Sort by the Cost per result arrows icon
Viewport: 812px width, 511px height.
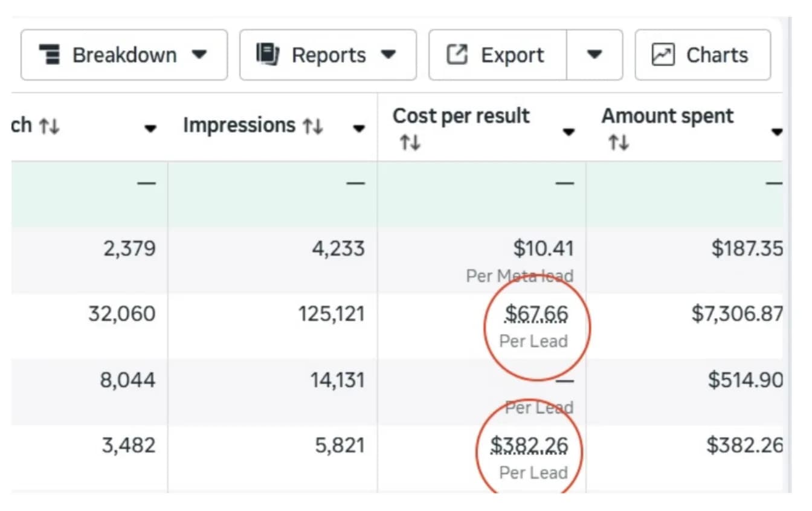tap(409, 143)
